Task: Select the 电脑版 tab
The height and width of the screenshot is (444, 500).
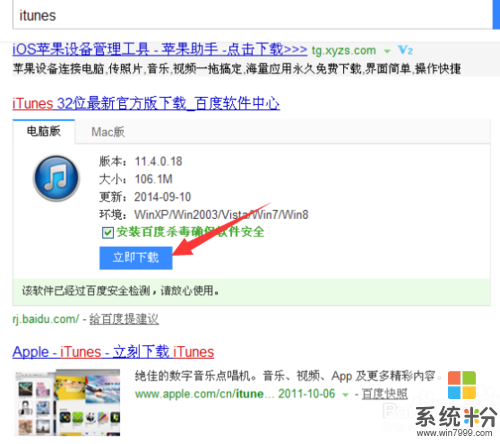Action: pos(44,131)
